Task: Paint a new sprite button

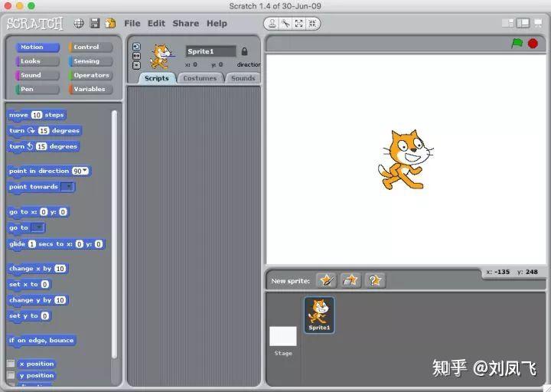Action: (x=327, y=280)
